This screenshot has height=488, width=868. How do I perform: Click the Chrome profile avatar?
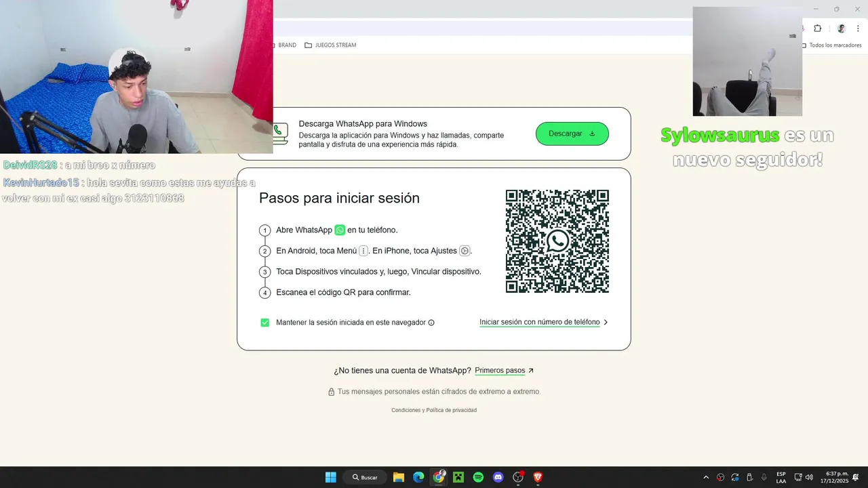(842, 28)
